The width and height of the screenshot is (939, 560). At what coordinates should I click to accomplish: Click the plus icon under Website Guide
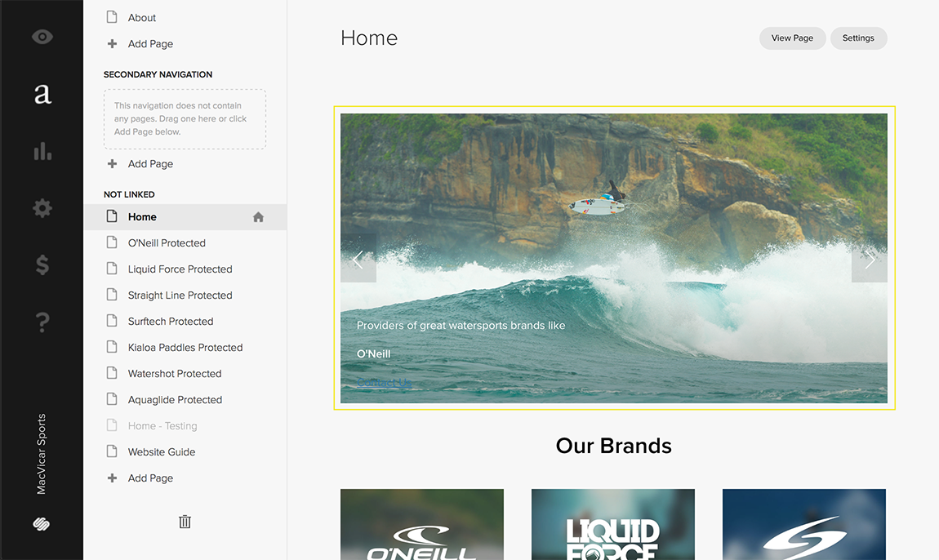[x=112, y=478]
